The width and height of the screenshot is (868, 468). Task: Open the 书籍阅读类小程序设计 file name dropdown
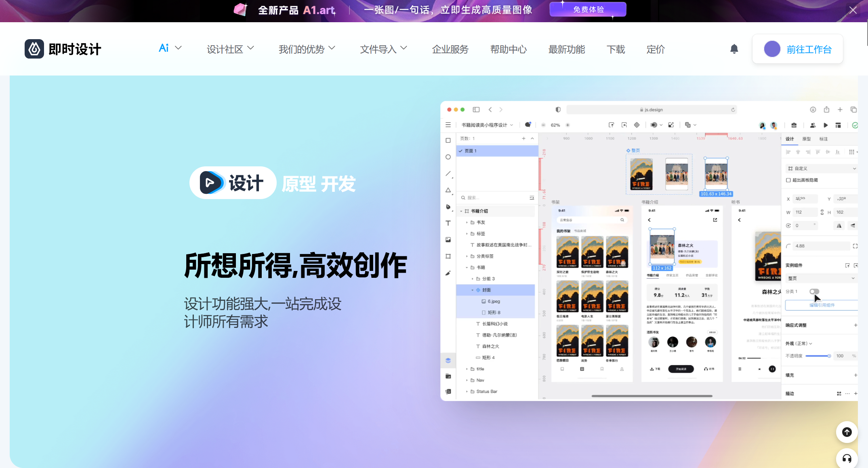point(487,125)
